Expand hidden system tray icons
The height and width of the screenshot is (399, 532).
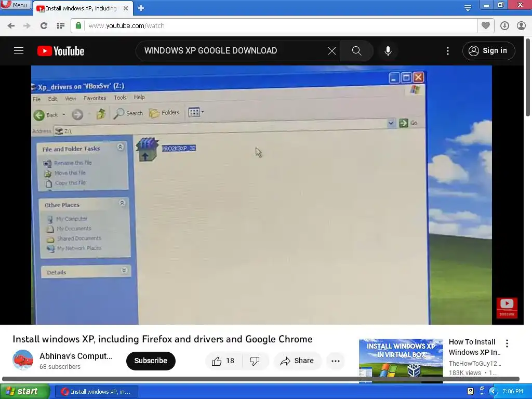(494, 392)
